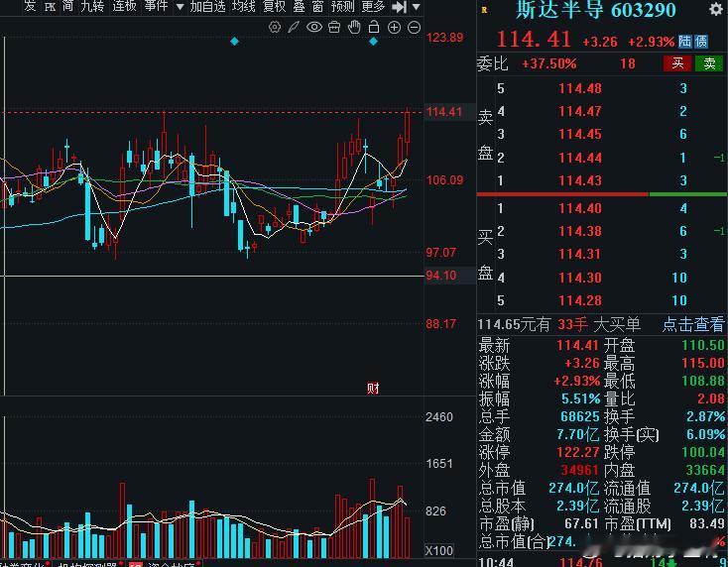Click the 跌停 price 100.04
The height and width of the screenshot is (567, 728).
(703, 452)
